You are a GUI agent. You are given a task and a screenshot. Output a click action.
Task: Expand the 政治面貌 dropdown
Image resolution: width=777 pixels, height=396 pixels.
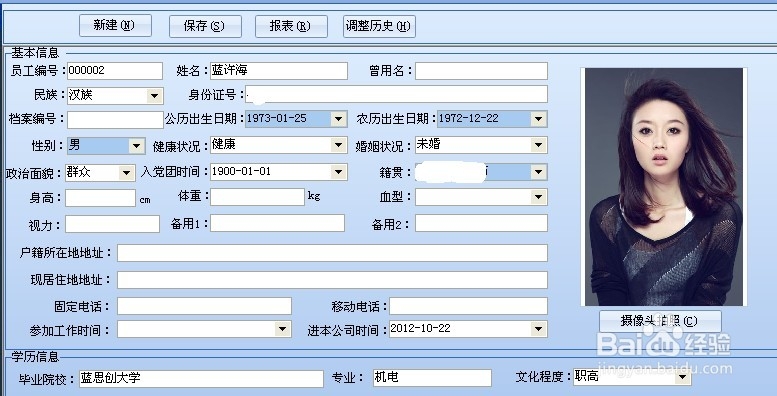coord(126,172)
